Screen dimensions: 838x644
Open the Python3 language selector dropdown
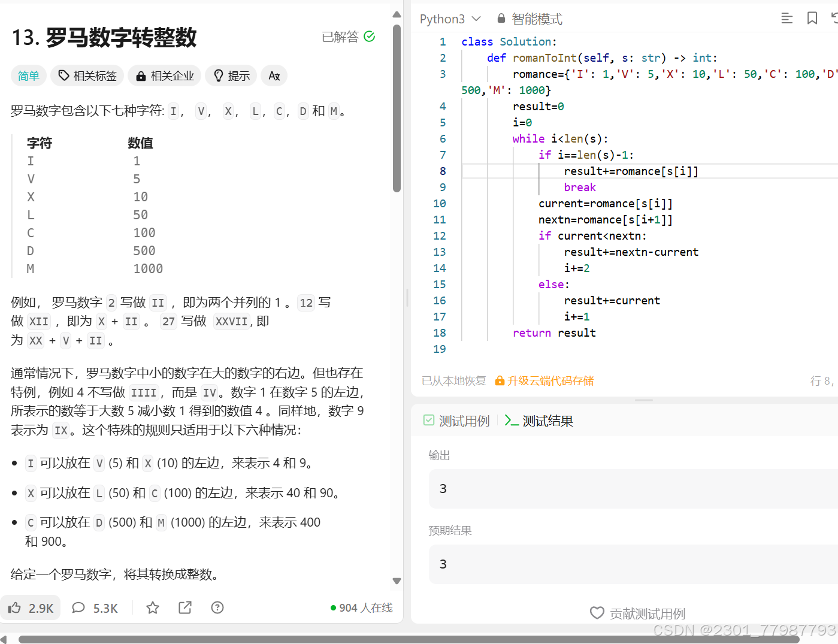click(x=449, y=19)
